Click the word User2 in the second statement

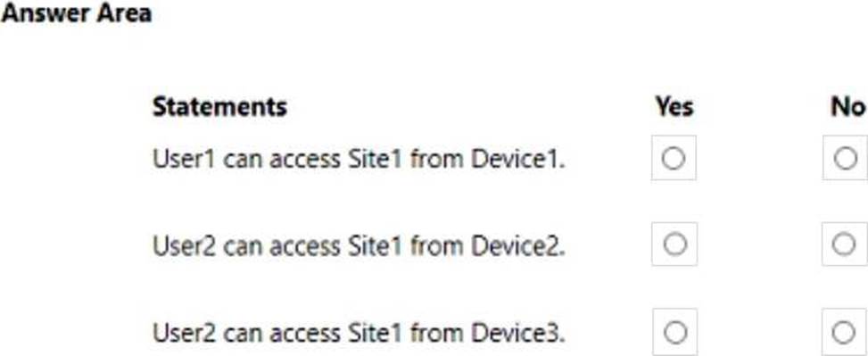[185, 246]
